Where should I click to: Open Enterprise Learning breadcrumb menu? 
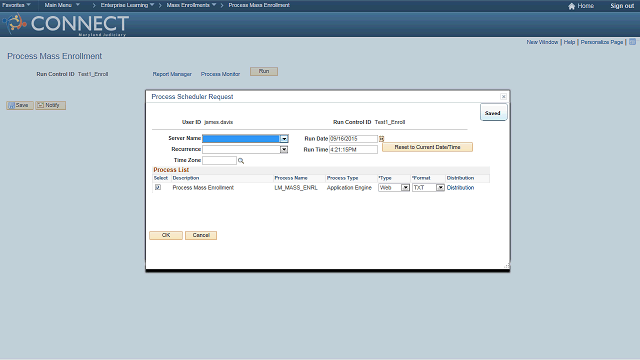pyautogui.click(x=127, y=5)
